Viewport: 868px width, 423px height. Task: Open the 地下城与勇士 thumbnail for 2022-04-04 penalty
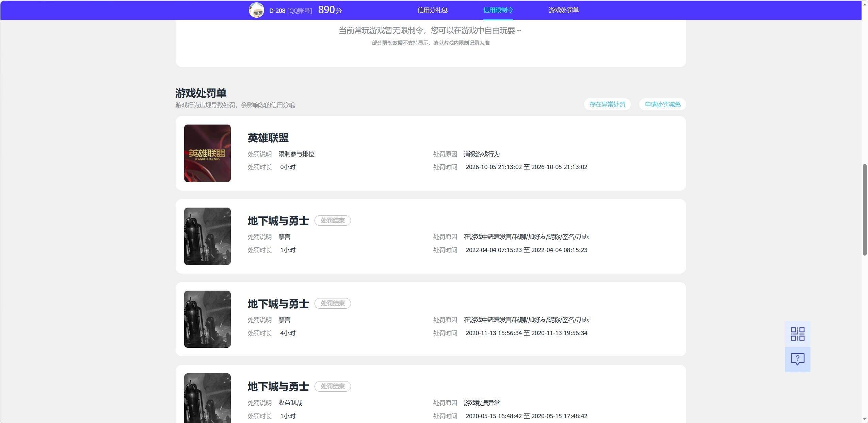click(207, 236)
